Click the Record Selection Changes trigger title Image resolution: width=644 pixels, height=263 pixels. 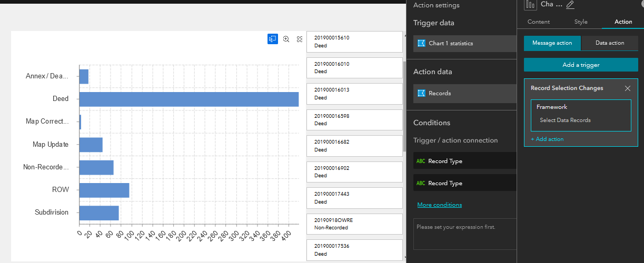pyautogui.click(x=567, y=88)
